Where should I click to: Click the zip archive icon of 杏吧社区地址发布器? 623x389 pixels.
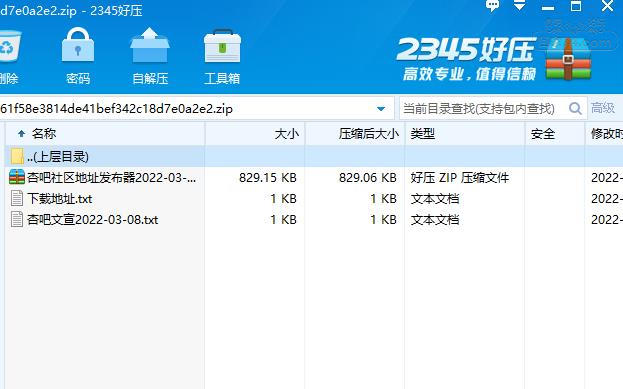tap(17, 177)
